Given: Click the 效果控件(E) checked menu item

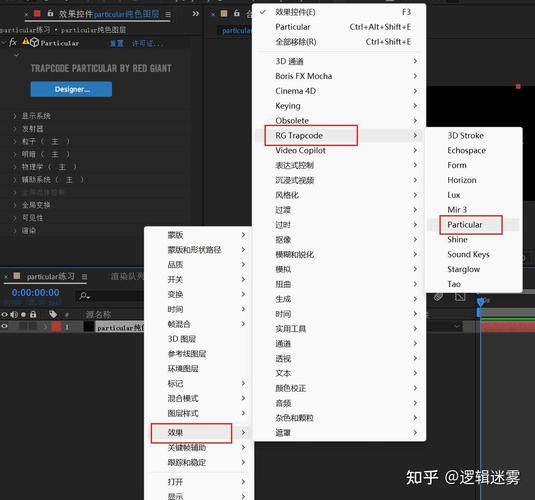Looking at the screenshot, I should click(339, 12).
